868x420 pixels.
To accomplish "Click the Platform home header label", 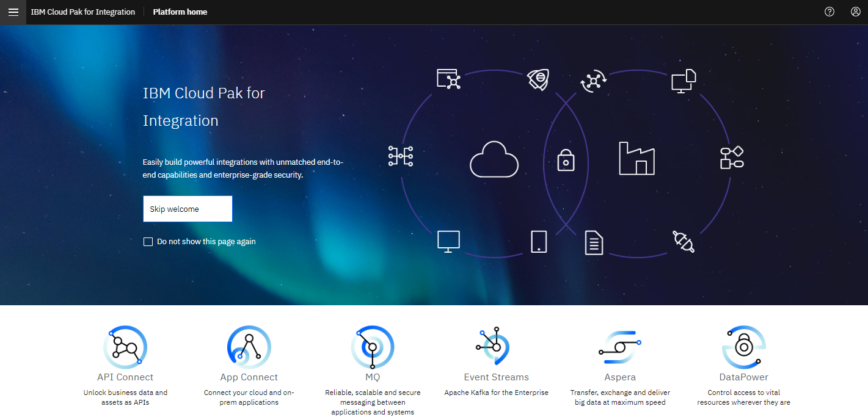I will pyautogui.click(x=180, y=12).
